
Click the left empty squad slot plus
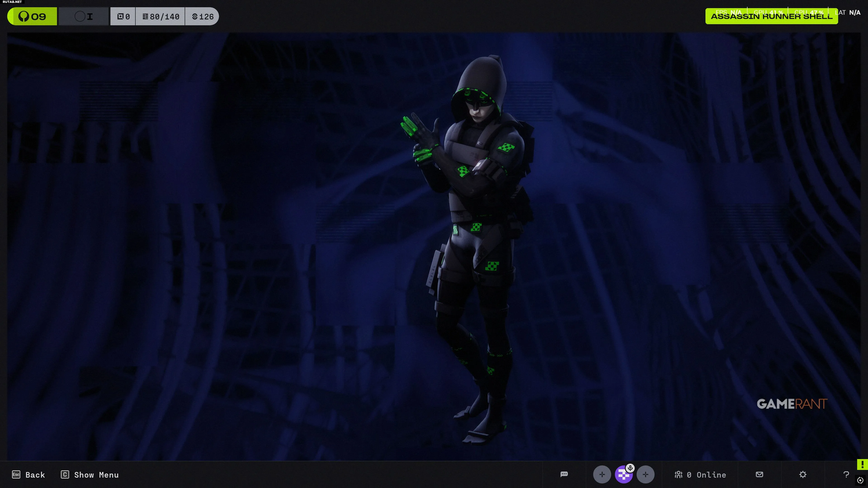[602, 474]
